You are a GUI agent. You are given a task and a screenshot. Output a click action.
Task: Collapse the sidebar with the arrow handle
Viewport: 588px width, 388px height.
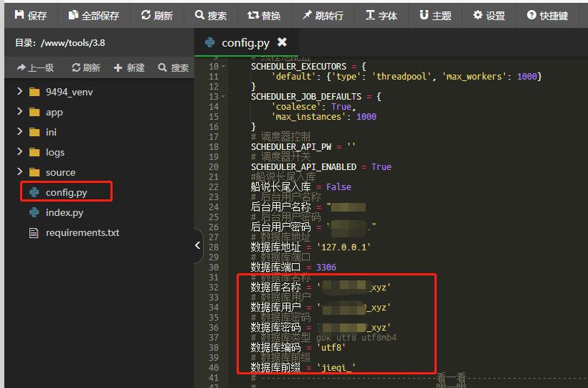point(198,245)
